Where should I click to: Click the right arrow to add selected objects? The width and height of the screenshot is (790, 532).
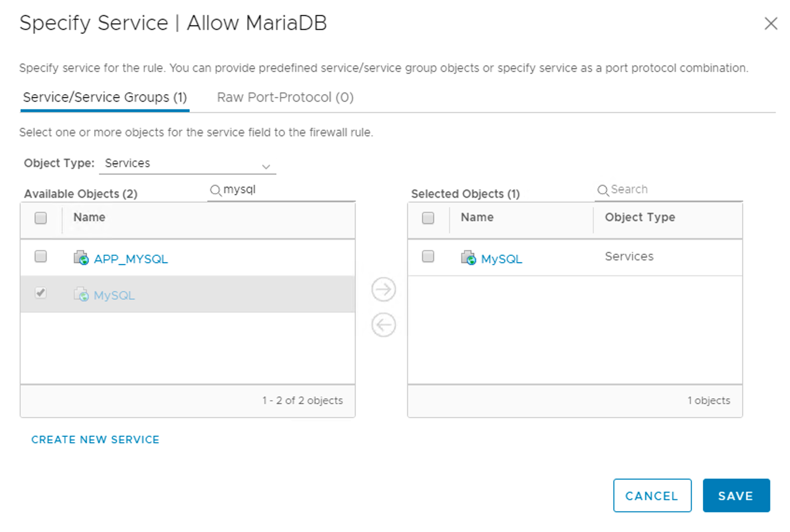383,289
